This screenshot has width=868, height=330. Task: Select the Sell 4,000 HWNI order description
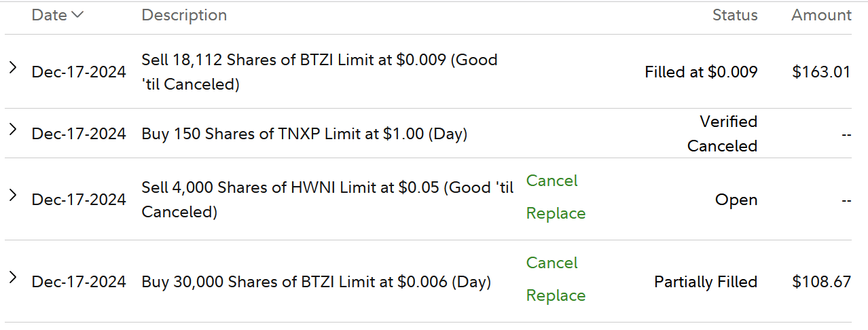click(x=327, y=200)
